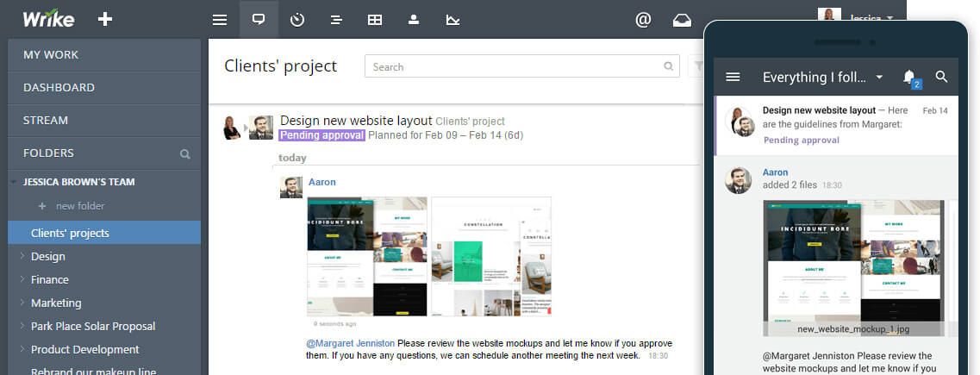The width and height of the screenshot is (980, 375).
Task: Open phone notifications bell with badge 2
Action: (912, 78)
